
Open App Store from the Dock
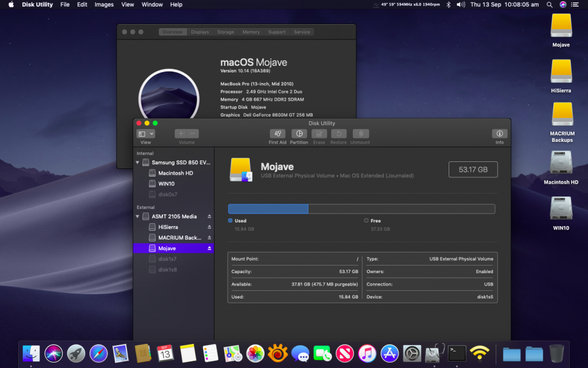click(x=390, y=353)
